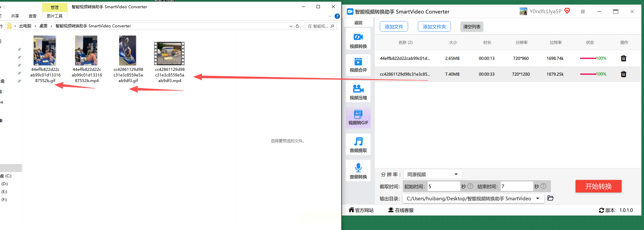Expand the Explorer address bar history dropdown

coord(291,26)
